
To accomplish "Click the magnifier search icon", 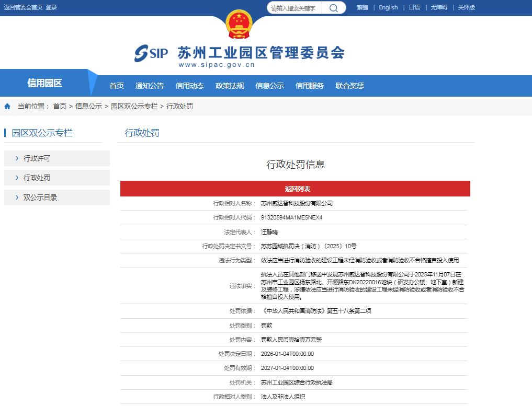I will (x=334, y=8).
